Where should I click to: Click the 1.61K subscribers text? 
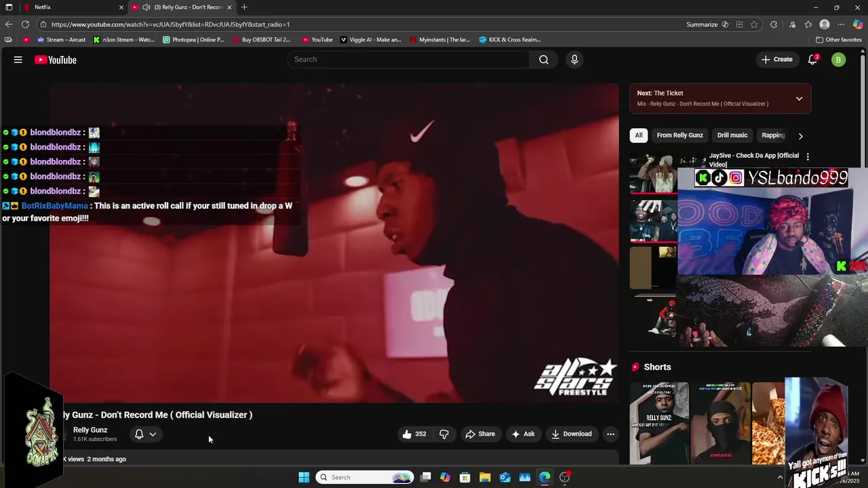click(x=95, y=439)
